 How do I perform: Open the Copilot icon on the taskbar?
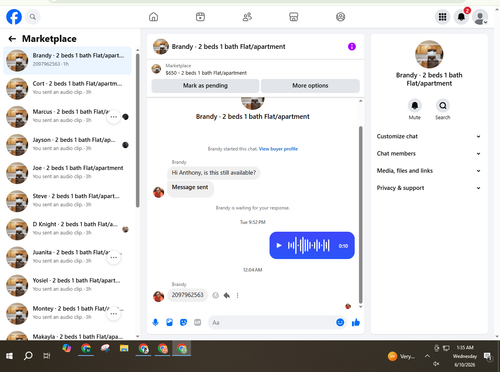point(67,348)
